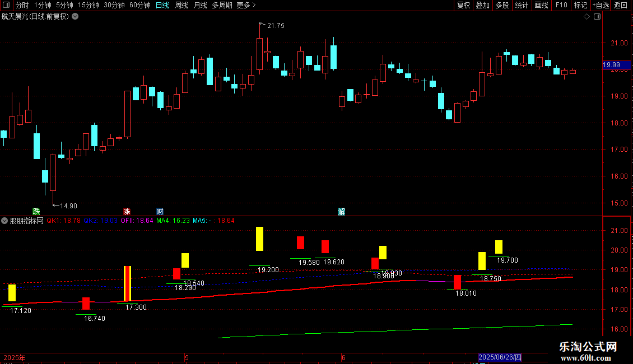Click the 解 unlock event marker
The height and width of the screenshot is (364, 633).
click(x=342, y=212)
